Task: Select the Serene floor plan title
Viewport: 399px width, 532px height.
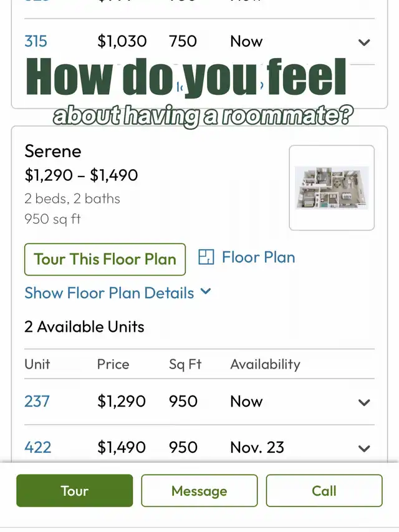Action: (x=53, y=151)
